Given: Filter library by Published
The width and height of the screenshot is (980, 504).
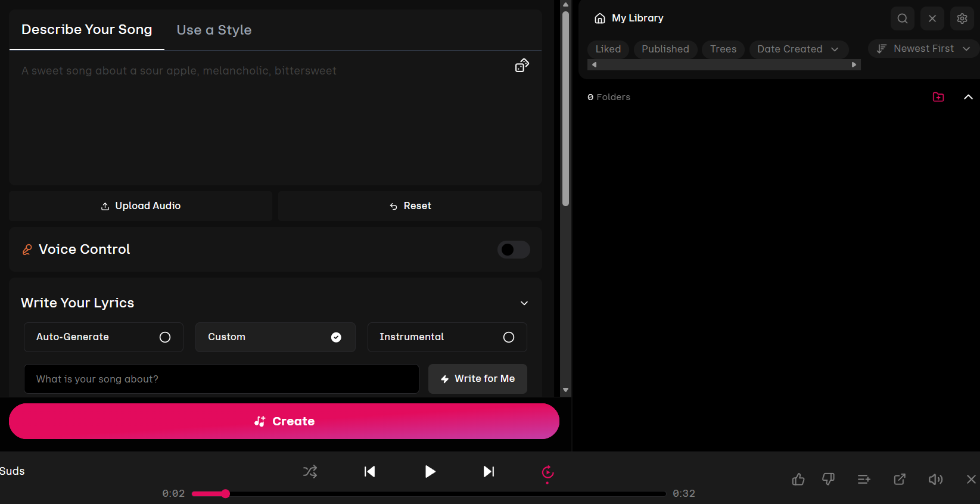Looking at the screenshot, I should [x=665, y=49].
